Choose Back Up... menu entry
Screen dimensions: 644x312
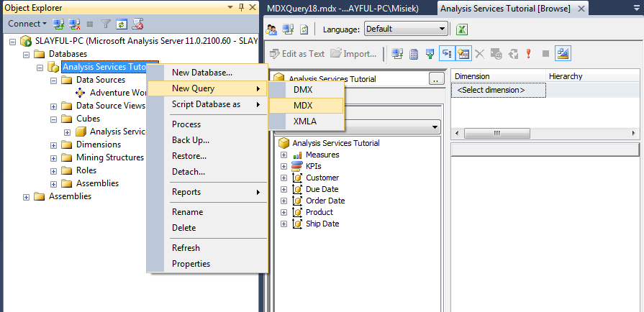(x=207, y=140)
